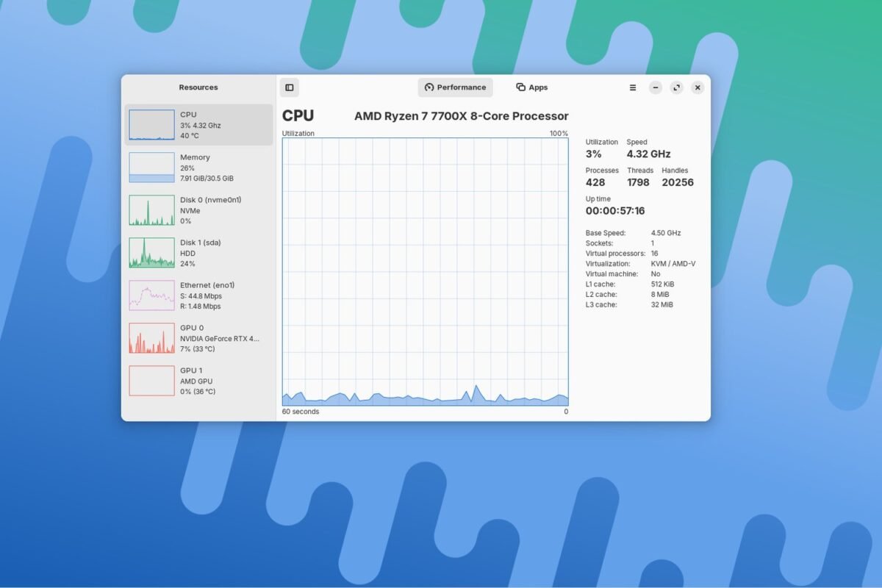Viewport: 882px width, 588px height.
Task: Select GPU 0 NVIDIA GeForce entry
Action: tap(198, 338)
